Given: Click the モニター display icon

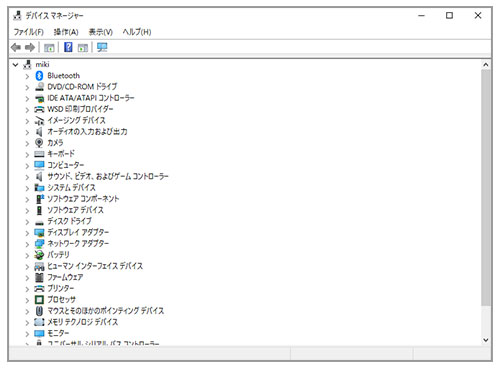Looking at the screenshot, I should click(39, 333).
